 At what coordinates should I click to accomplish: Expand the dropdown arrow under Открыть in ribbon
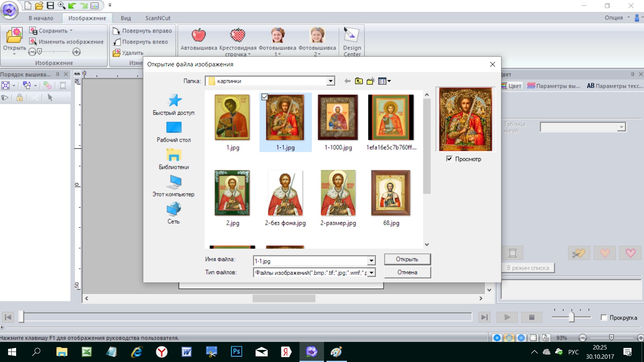pyautogui.click(x=14, y=54)
